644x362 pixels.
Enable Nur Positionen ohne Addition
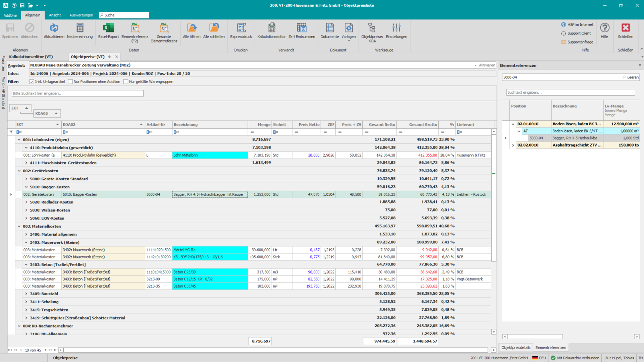coord(70,82)
